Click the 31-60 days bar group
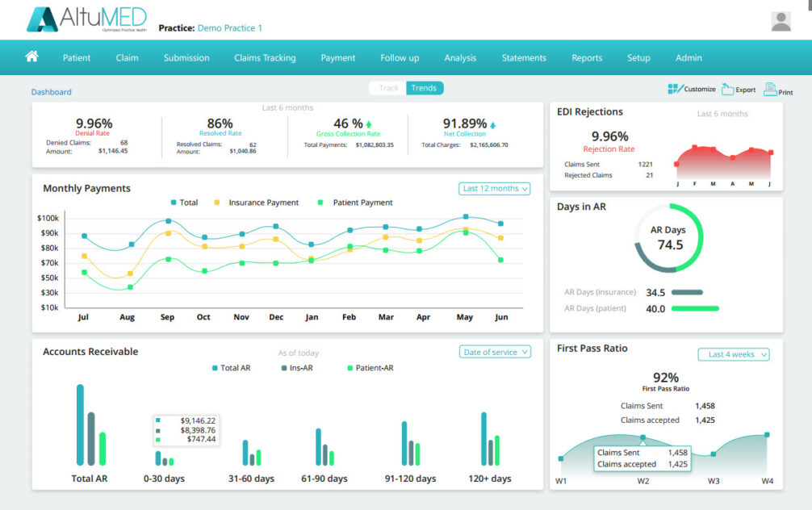The height and width of the screenshot is (510, 812). (x=252, y=453)
